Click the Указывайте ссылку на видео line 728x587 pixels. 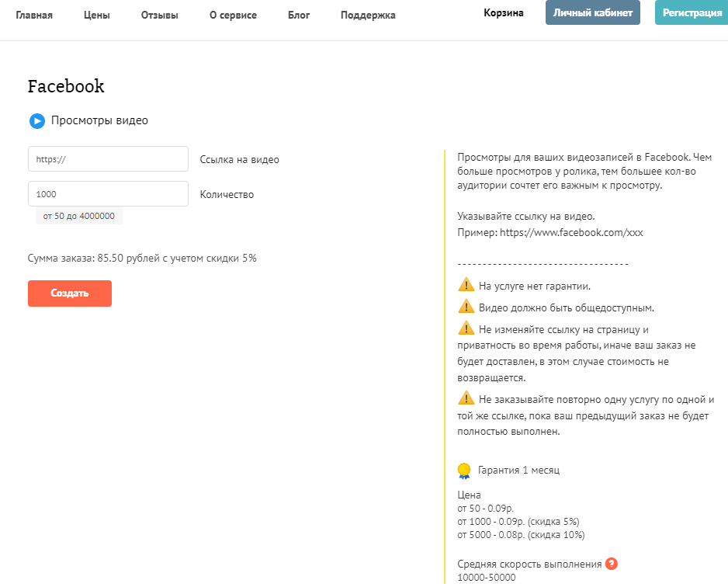tap(526, 216)
